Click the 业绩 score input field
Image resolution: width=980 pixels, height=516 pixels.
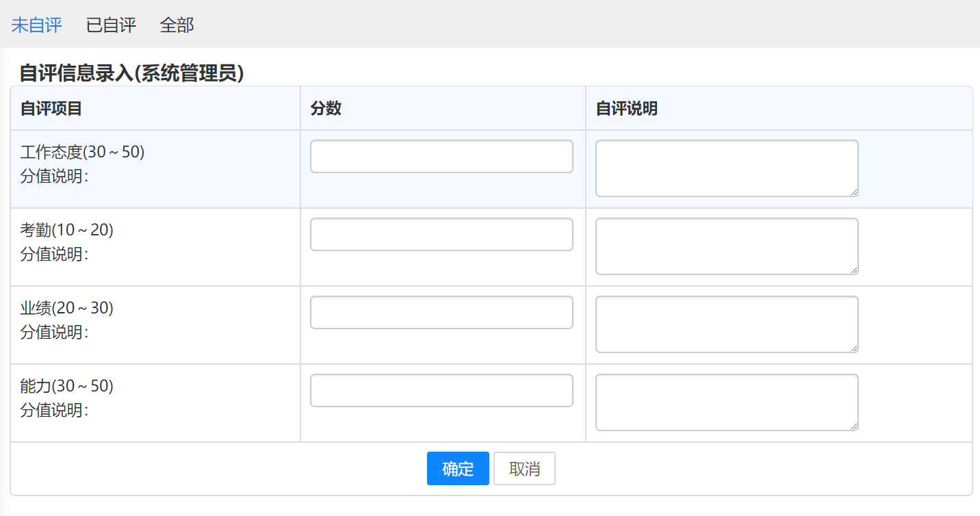[441, 313]
